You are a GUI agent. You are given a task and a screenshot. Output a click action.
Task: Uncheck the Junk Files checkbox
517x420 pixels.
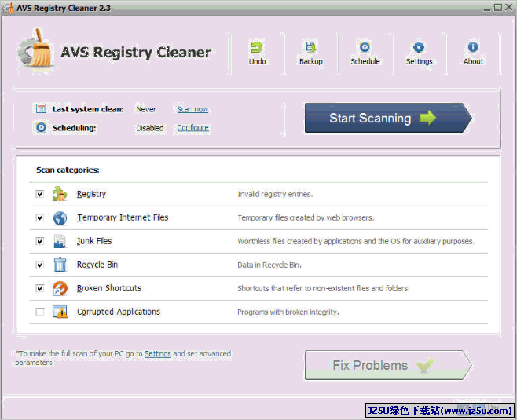coord(40,241)
